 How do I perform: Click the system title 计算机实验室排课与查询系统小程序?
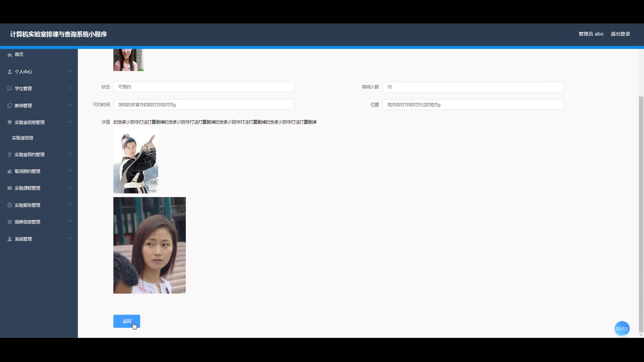58,34
